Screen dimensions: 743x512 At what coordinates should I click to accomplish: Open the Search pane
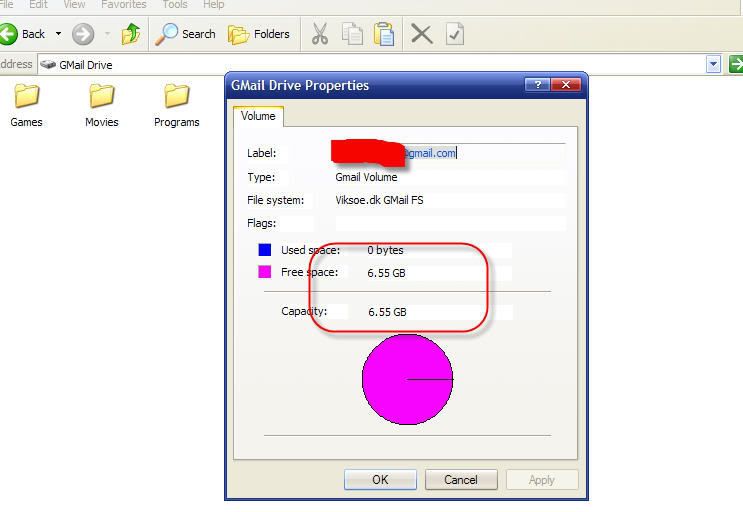point(185,34)
